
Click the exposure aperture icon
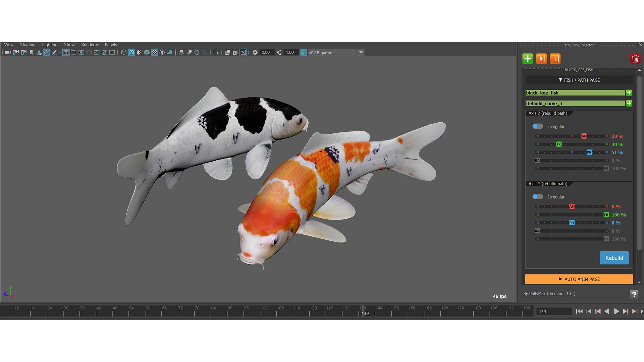[x=255, y=52]
